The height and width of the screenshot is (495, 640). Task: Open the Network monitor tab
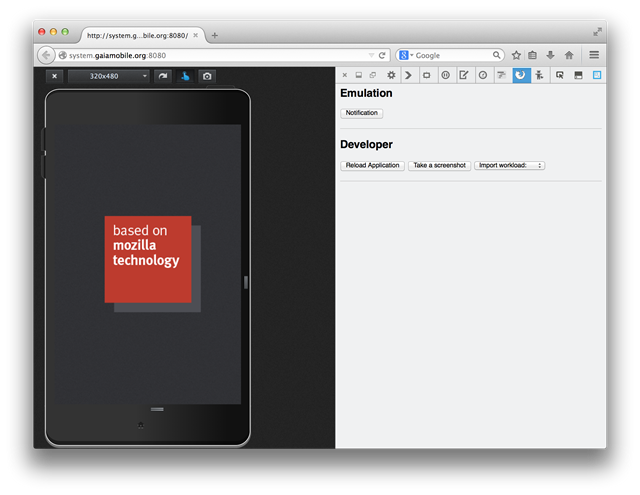[x=501, y=75]
